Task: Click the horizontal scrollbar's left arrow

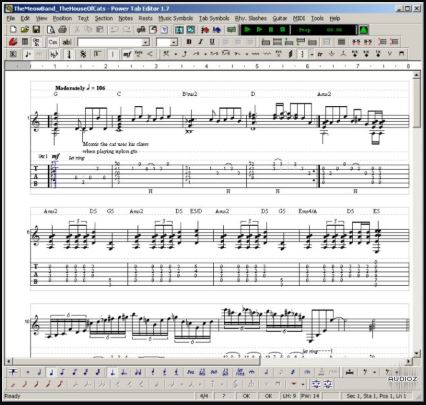Action: (9, 361)
